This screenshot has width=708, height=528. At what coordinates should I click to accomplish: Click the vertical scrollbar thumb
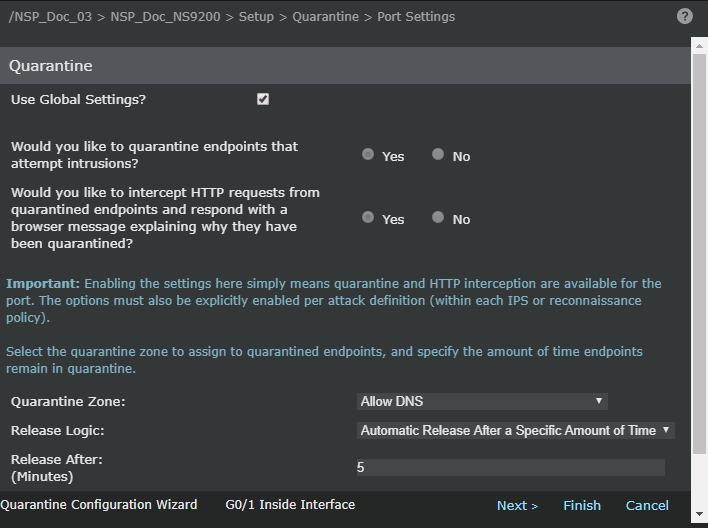click(x=699, y=254)
